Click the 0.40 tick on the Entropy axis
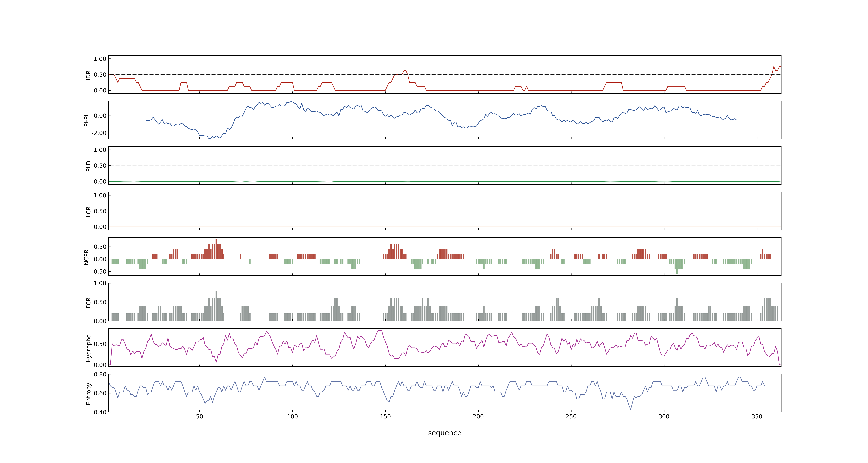This screenshot has height=463, width=868. tap(100, 412)
